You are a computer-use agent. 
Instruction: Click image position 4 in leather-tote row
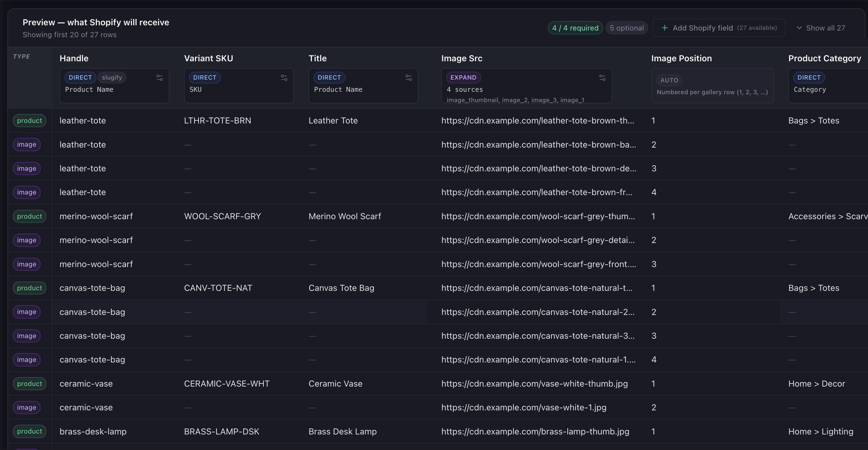(x=654, y=192)
